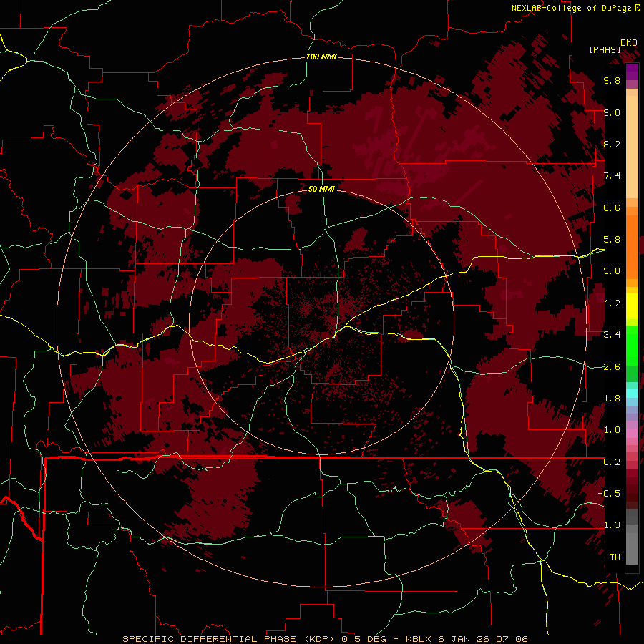Click the 07:06 time in bottom caption
This screenshot has height=644, width=644.
point(512,639)
